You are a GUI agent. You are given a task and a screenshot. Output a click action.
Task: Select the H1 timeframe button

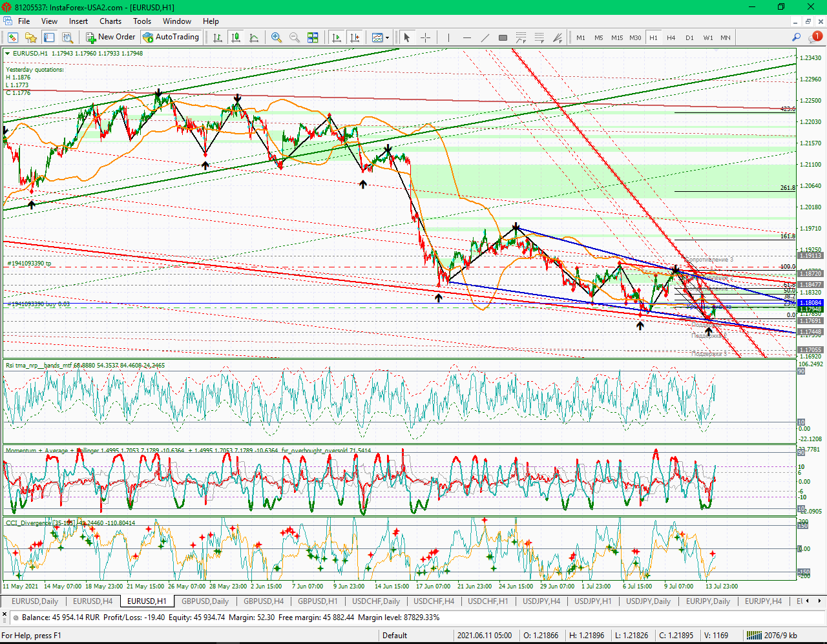click(653, 37)
